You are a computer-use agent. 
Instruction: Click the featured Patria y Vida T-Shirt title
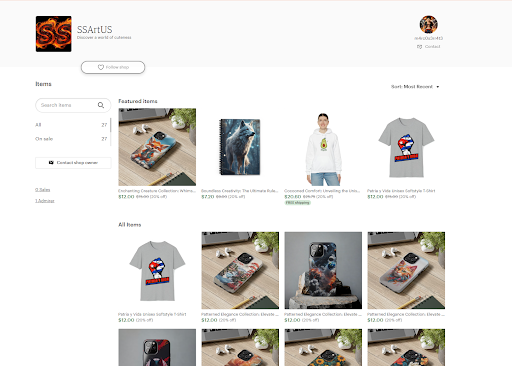pyautogui.click(x=401, y=191)
